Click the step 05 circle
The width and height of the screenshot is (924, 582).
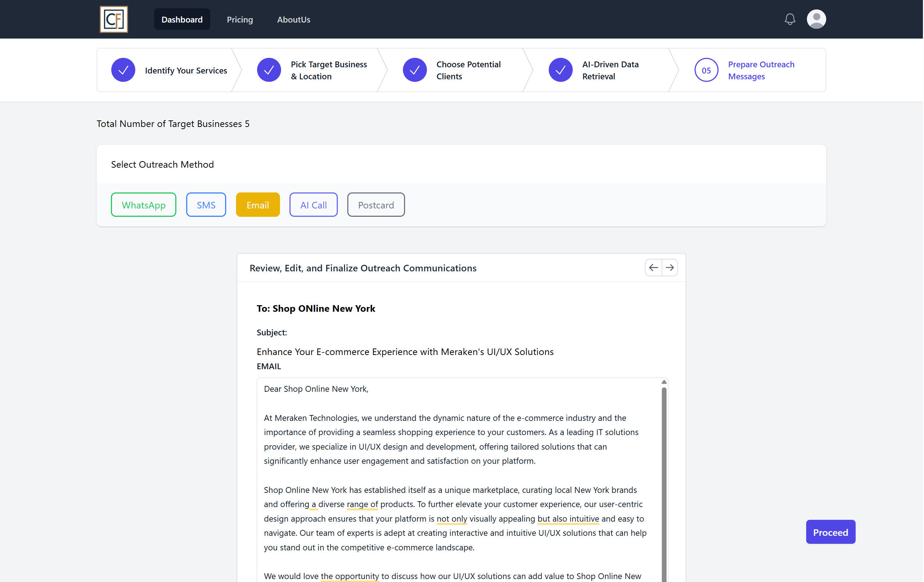[707, 70]
